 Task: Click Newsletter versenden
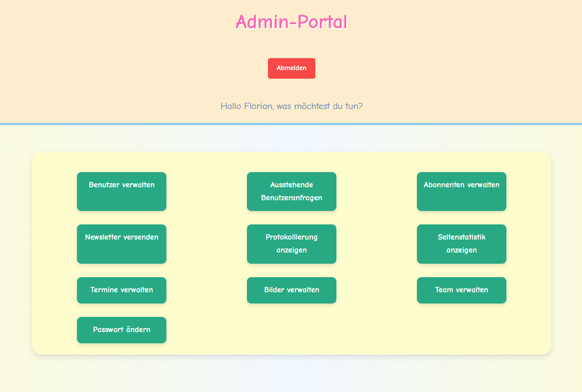point(122,244)
